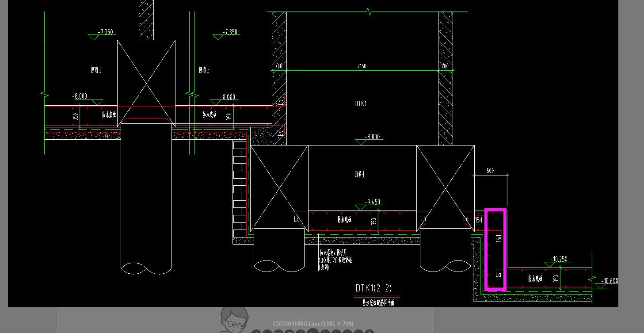The height and width of the screenshot is (333, 644).
Task: Click the drawing title DTK1(2-2)
Action: click(x=373, y=288)
